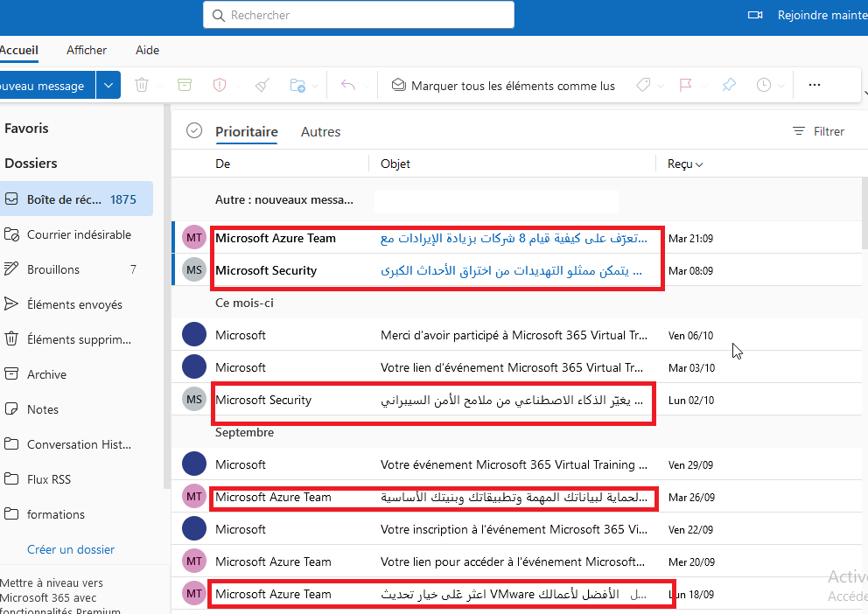Open Courrier indésirable folder
Screen dimensions: 868x614
[76, 234]
